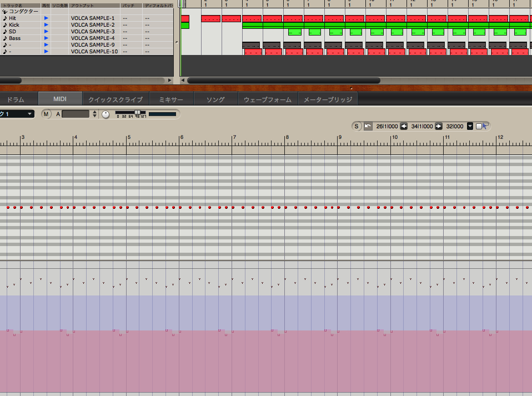Switch to the MIDI tab
This screenshot has height=396, width=532.
tap(60, 99)
